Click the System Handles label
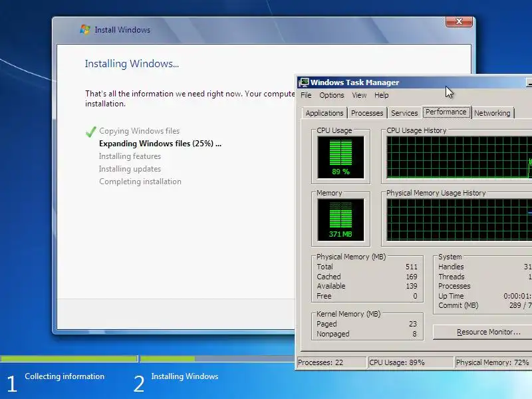The image size is (532, 399). (451, 267)
